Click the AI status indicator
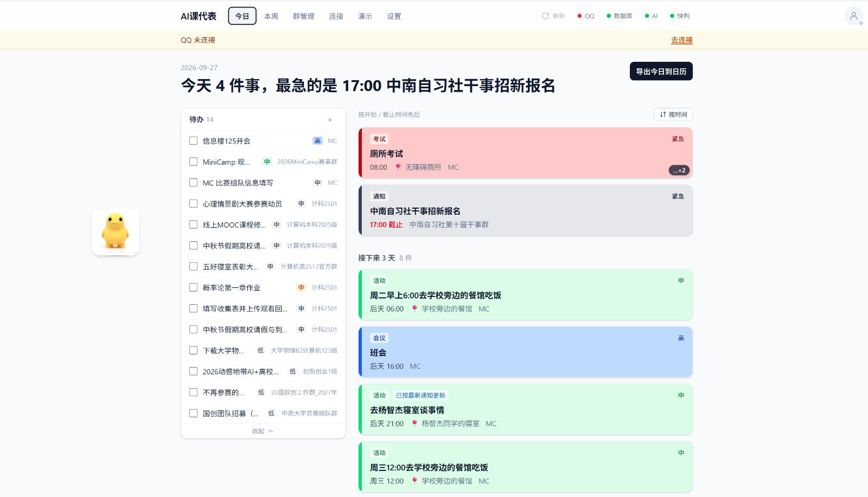 [651, 16]
